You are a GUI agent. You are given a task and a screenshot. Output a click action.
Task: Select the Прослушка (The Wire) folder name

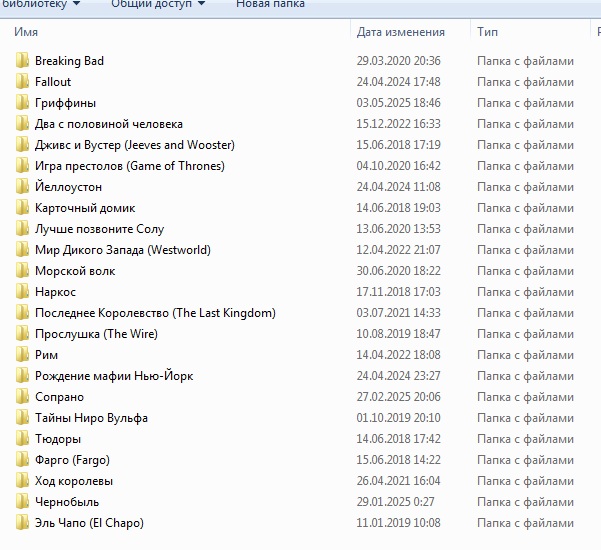pyautogui.click(x=96, y=334)
